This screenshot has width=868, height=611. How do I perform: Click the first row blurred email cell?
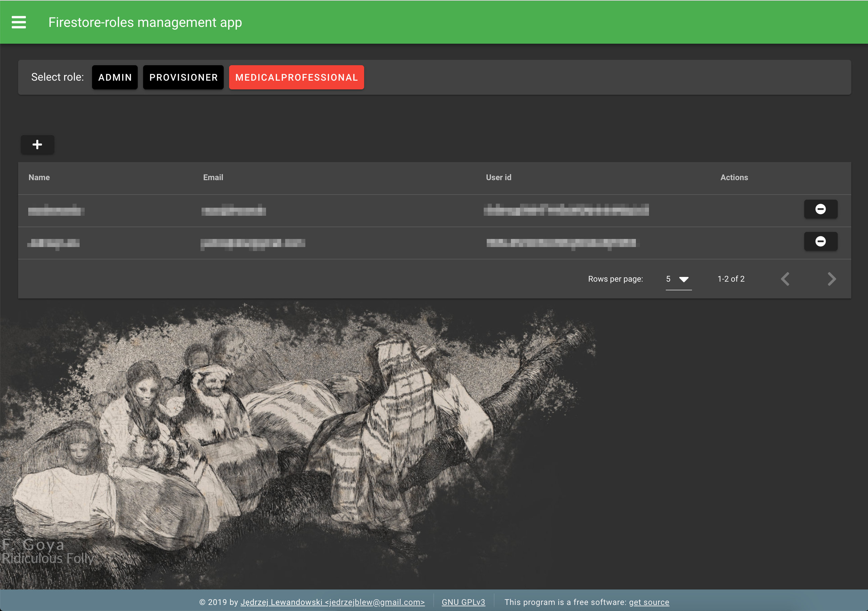(x=234, y=210)
